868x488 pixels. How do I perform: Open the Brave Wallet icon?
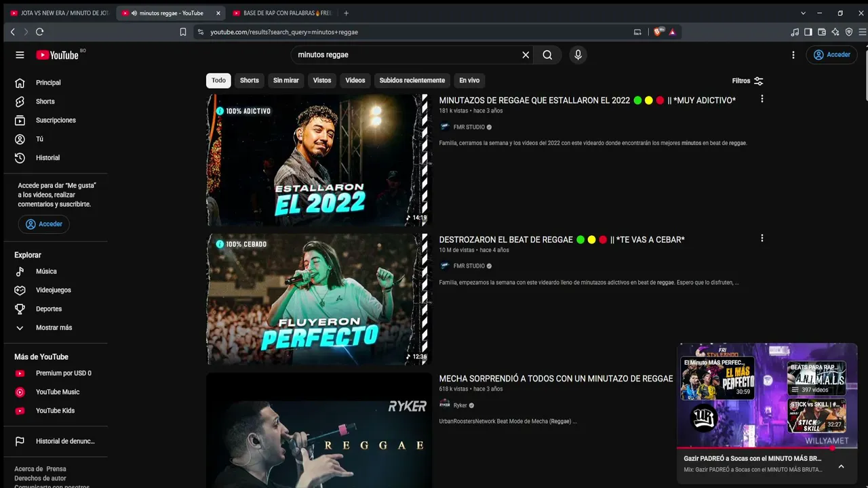pyautogui.click(x=822, y=32)
